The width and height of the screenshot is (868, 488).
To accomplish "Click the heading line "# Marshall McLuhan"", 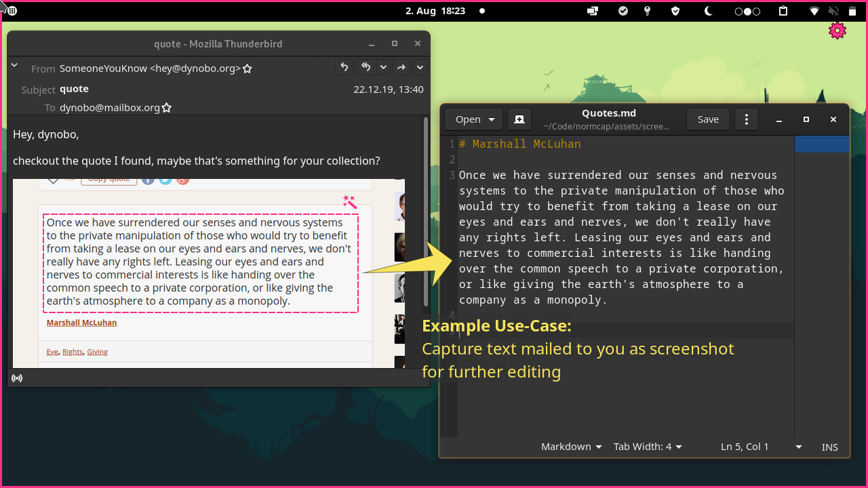I will (520, 144).
